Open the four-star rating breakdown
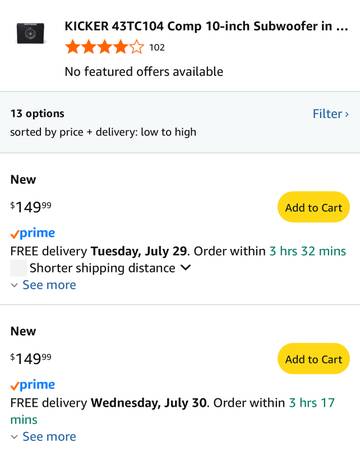The image size is (360, 450). coord(104,47)
